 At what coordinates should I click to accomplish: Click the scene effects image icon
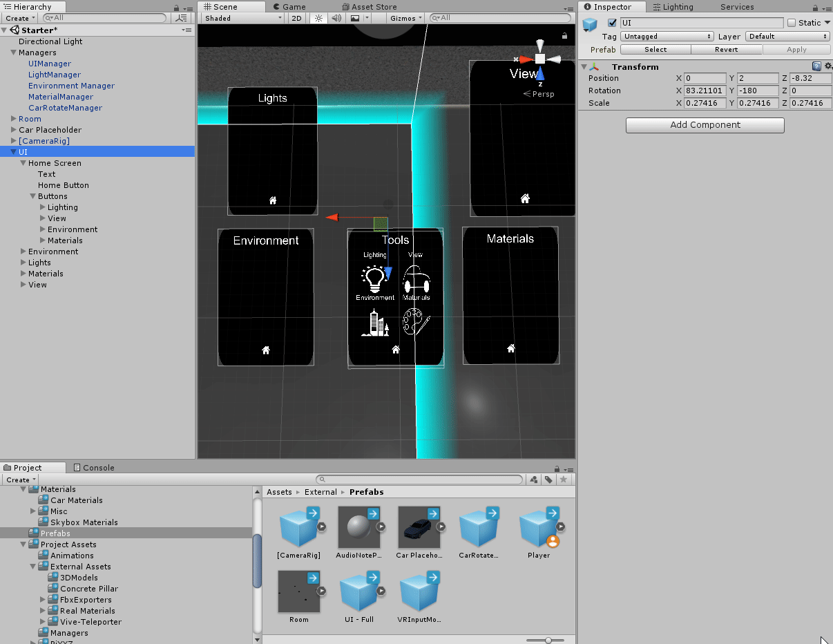355,18
